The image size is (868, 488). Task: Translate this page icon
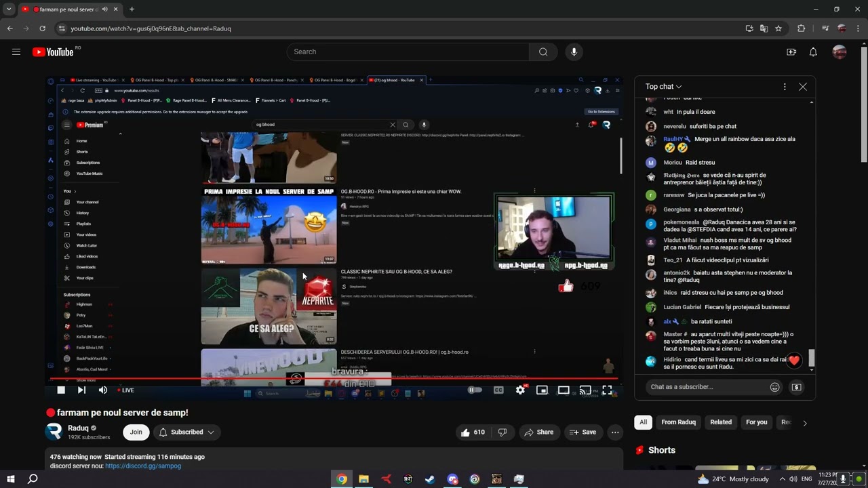[x=764, y=28]
